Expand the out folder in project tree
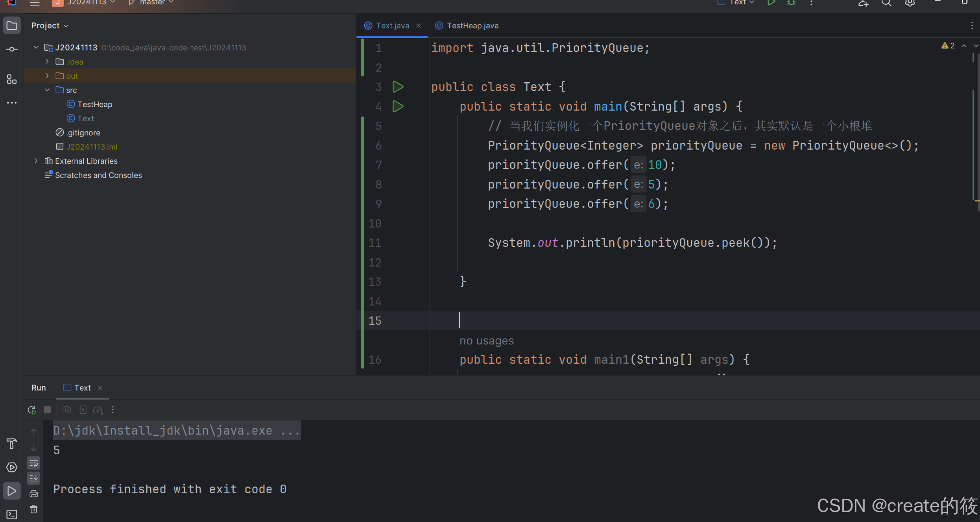 (47, 76)
